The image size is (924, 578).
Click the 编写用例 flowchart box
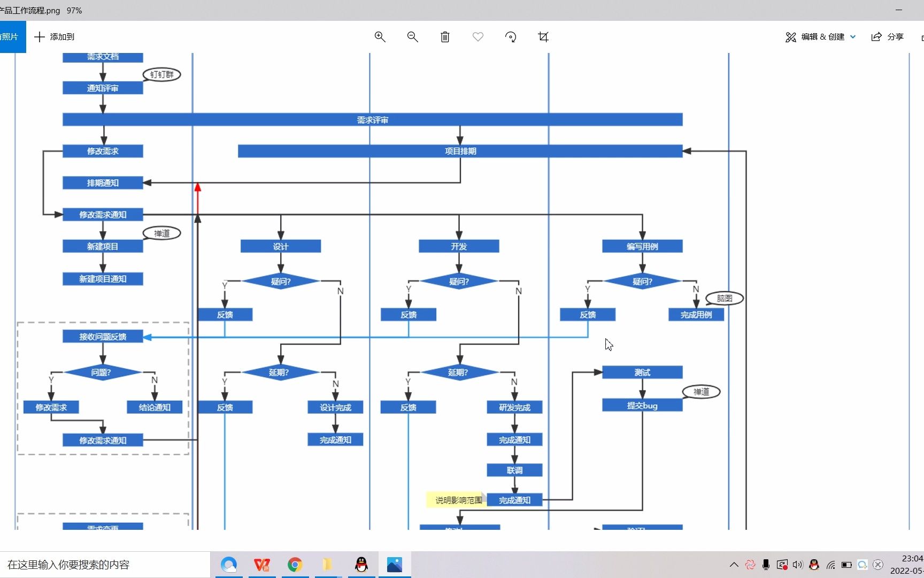[x=642, y=246]
